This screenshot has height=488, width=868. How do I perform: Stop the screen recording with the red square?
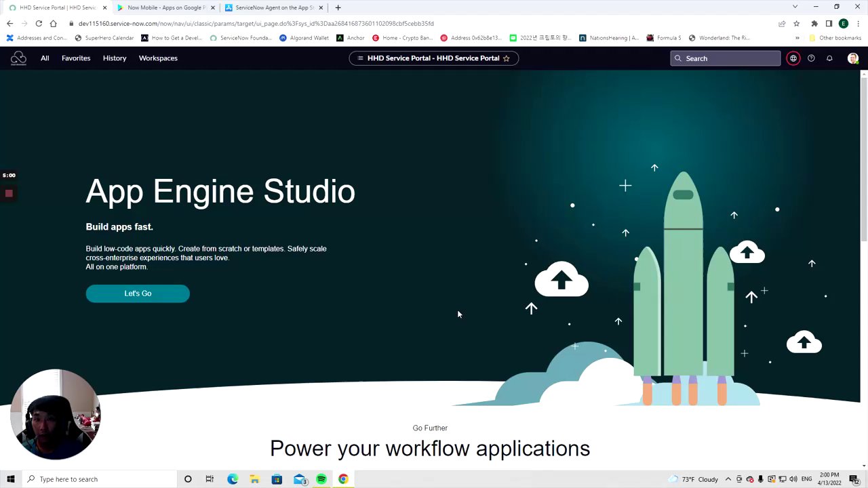tap(9, 194)
